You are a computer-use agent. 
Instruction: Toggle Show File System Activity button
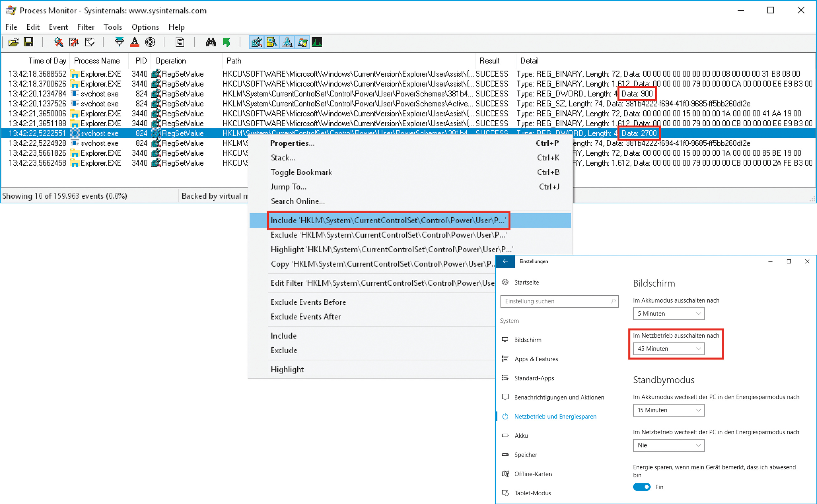272,42
